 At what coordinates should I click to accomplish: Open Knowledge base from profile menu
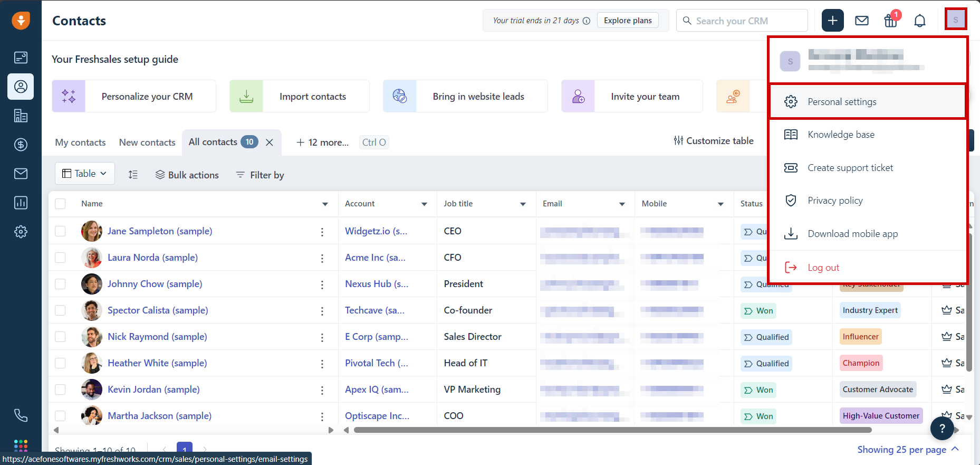868,135
